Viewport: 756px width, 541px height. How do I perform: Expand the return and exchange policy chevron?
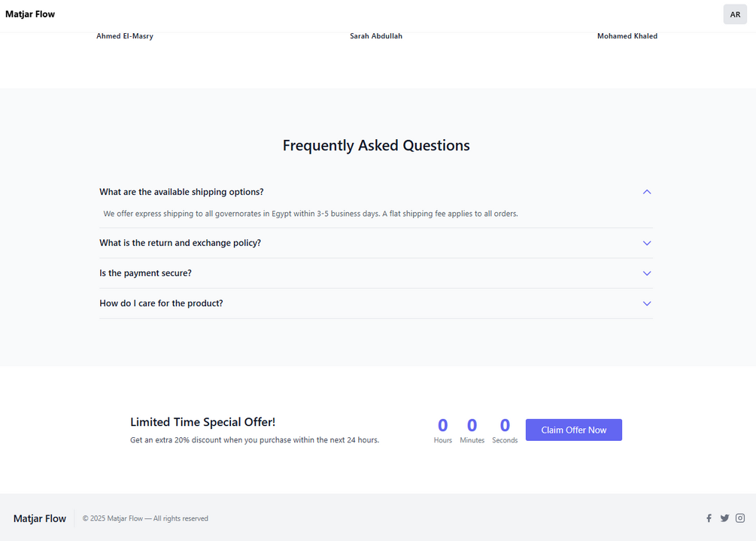click(x=647, y=243)
